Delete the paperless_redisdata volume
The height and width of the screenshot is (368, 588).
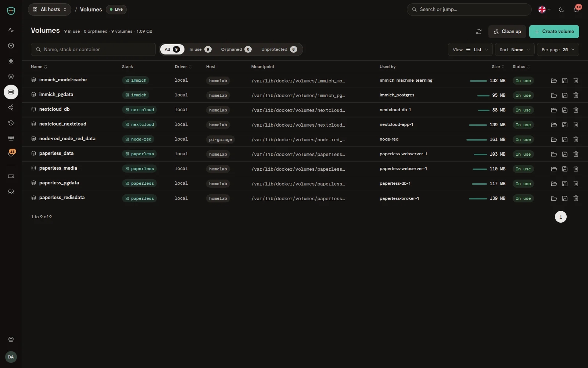[576, 198]
